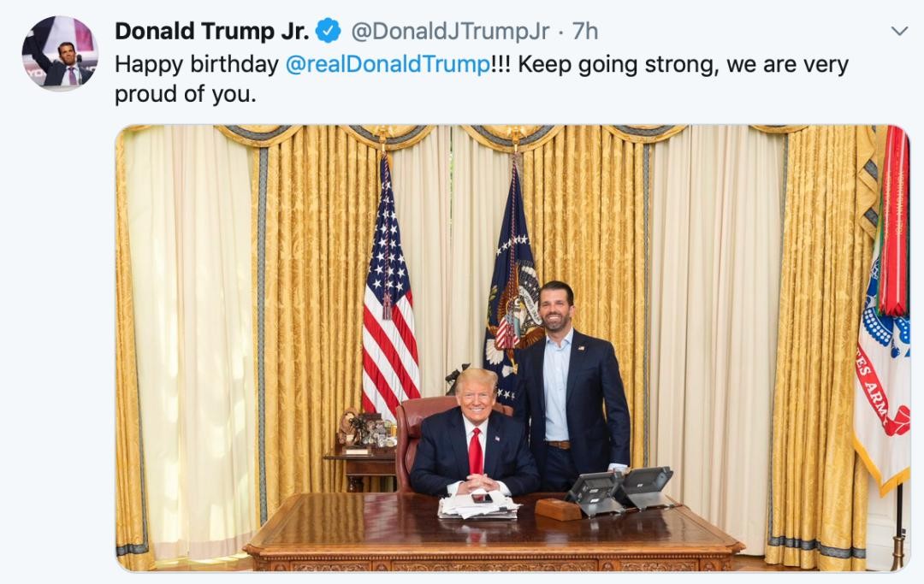Open the 7h timestamp permalink

[x=585, y=31]
